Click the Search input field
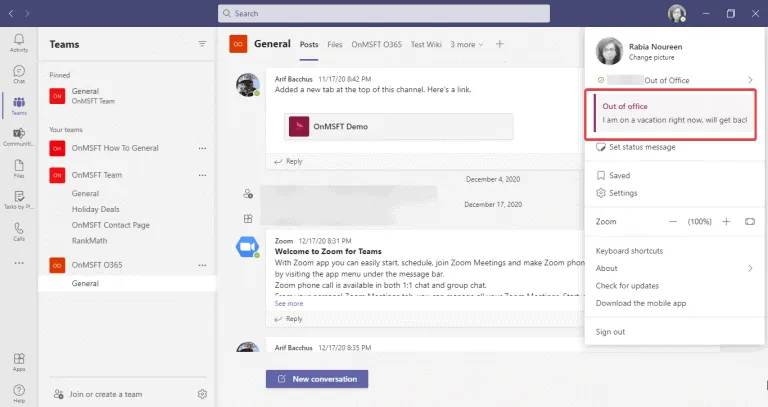Image resolution: width=768 pixels, height=407 pixels. tap(384, 13)
